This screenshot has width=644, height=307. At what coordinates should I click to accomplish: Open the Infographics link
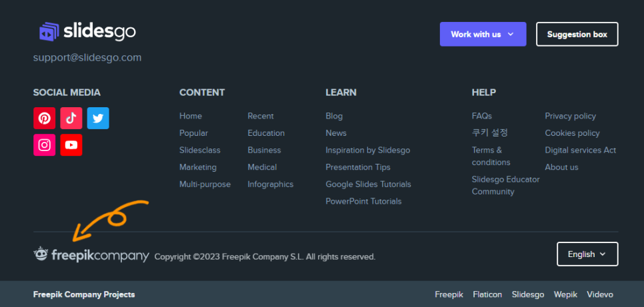coord(271,184)
